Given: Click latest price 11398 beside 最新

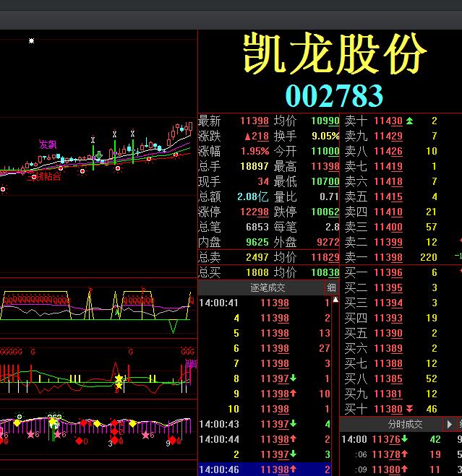Looking at the screenshot, I should 254,121.
